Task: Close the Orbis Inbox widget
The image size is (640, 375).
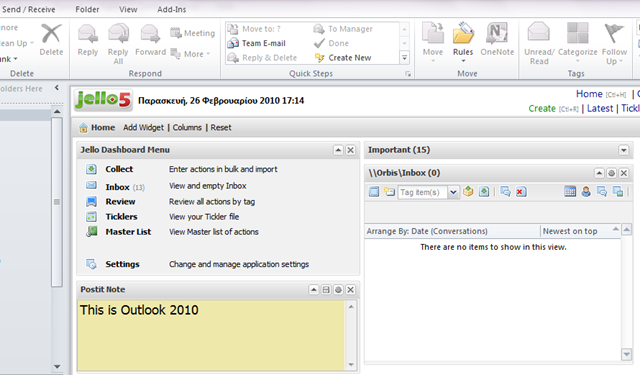Action: click(x=624, y=173)
